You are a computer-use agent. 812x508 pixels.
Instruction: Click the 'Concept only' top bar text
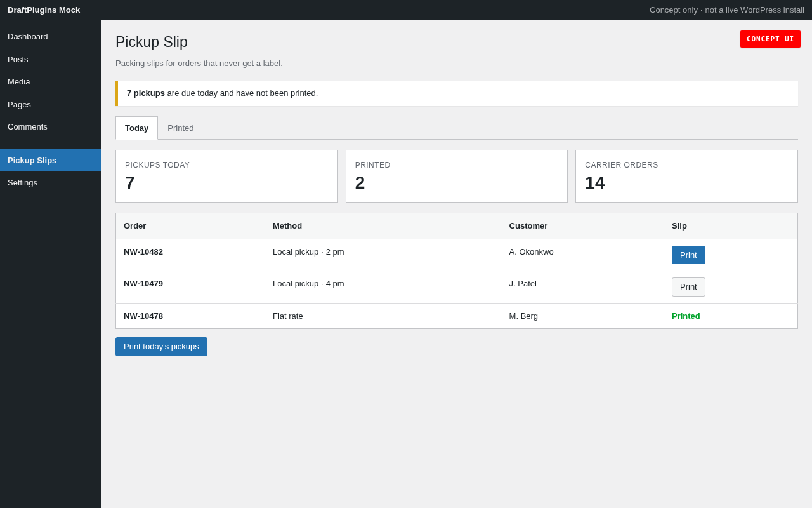pyautogui.click(x=727, y=10)
